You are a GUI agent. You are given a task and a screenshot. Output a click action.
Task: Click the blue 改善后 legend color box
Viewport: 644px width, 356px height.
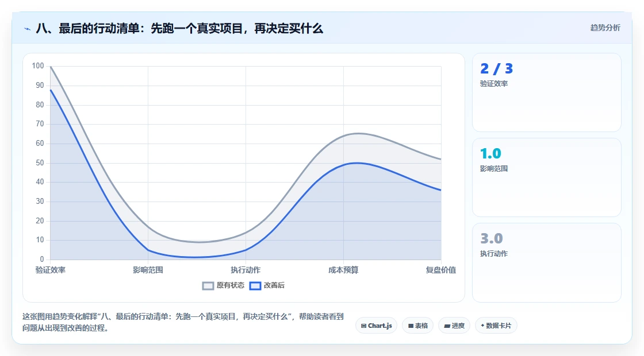coord(255,286)
